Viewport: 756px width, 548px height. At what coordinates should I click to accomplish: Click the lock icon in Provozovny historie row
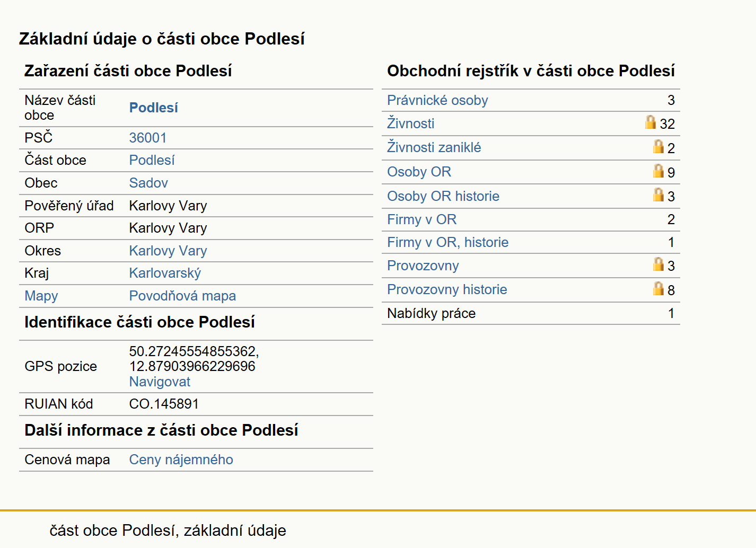[658, 289]
